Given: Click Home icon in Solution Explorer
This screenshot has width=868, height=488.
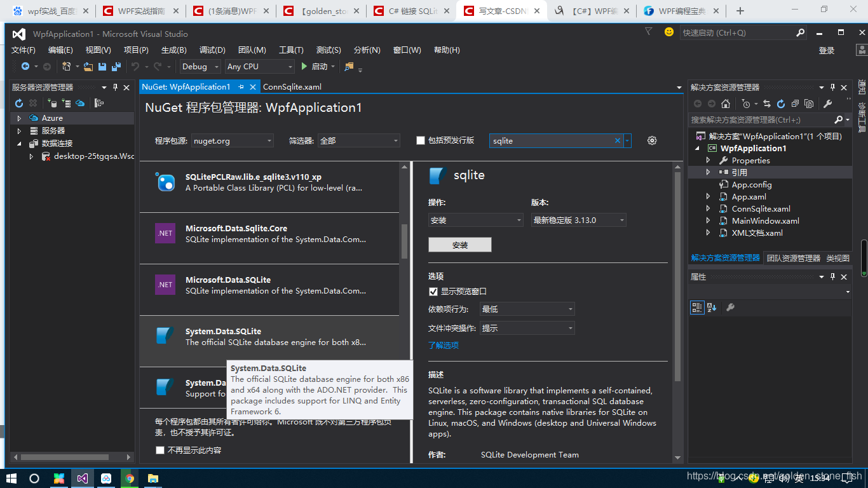Looking at the screenshot, I should [x=726, y=104].
